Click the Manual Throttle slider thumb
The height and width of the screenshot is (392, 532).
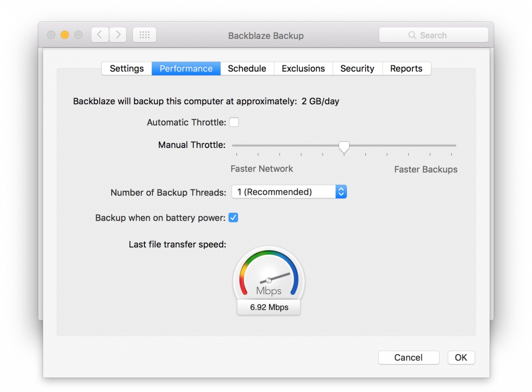click(344, 147)
